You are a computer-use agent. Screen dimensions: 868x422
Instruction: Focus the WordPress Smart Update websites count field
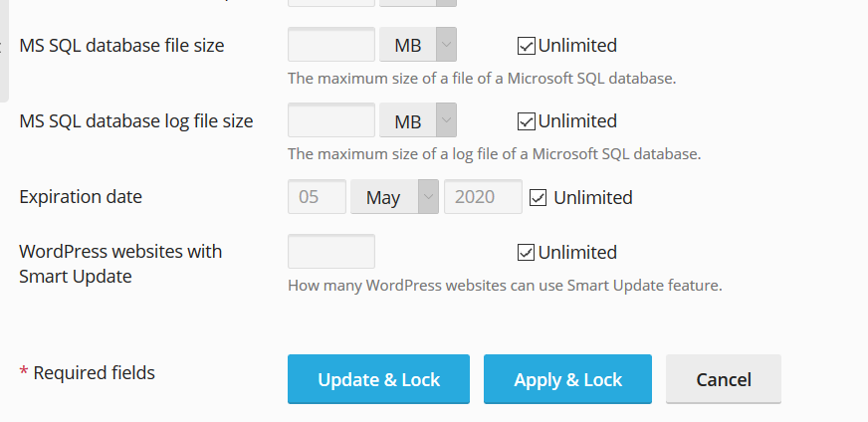331,252
